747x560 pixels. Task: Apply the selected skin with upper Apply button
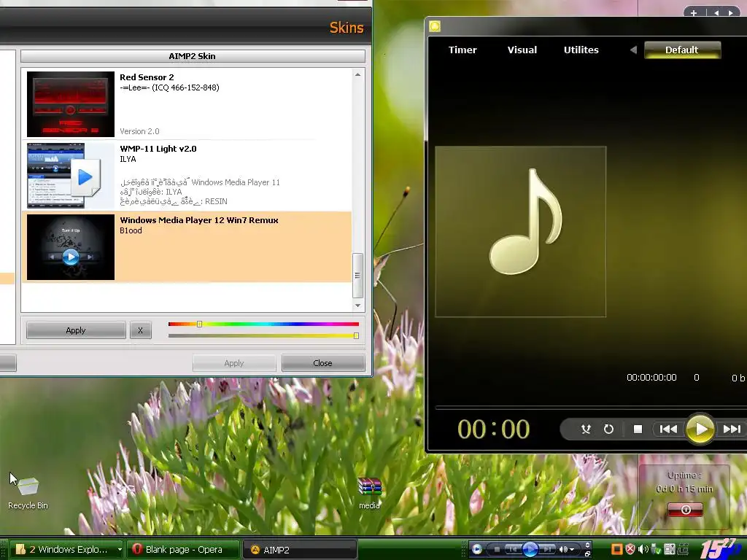[76, 330]
